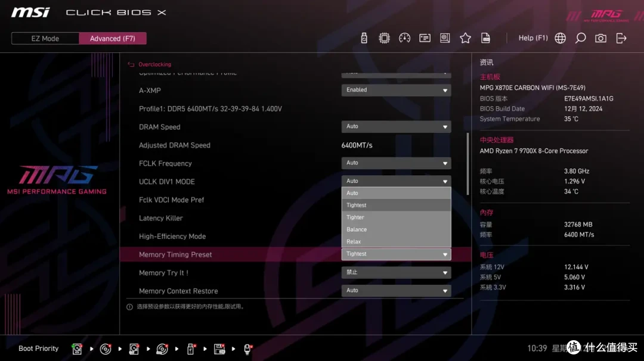
Task: Click the MPG X870E CARBON WIFI board name
Action: [x=532, y=88]
